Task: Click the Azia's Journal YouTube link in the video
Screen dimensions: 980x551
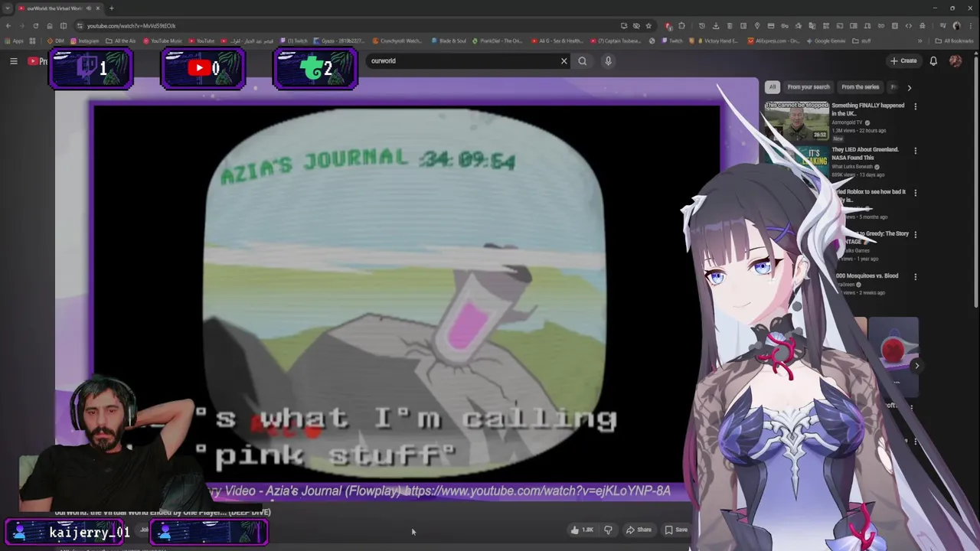Action: point(537,491)
